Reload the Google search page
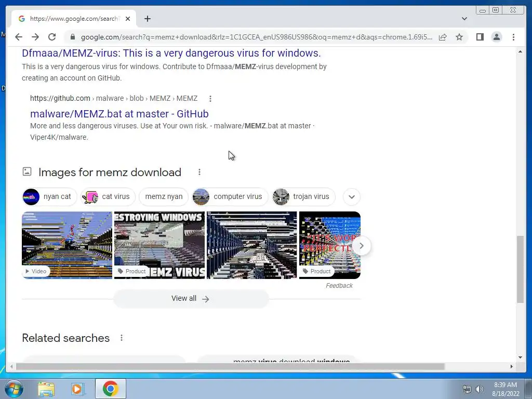 [52, 37]
